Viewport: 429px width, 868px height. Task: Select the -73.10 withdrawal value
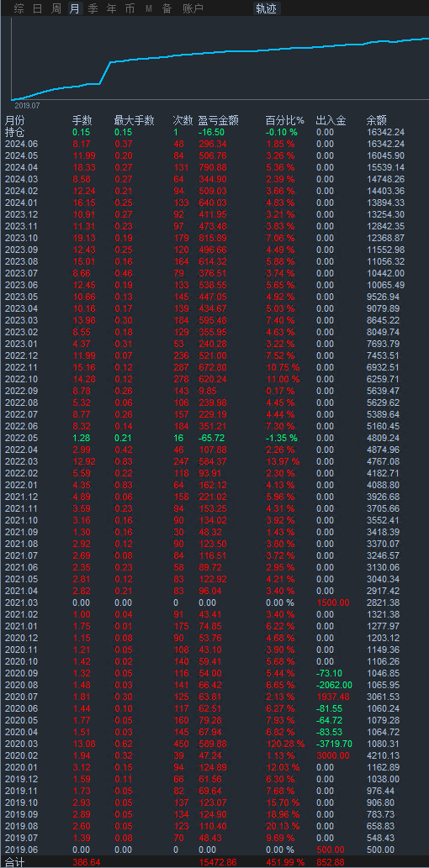pyautogui.click(x=329, y=672)
